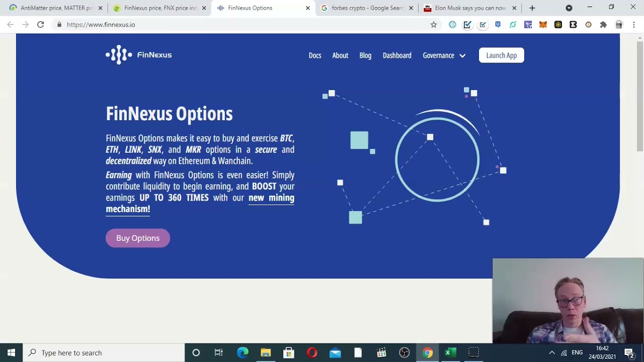
Task: Open the tab search dropdown arrow
Action: click(x=569, y=8)
